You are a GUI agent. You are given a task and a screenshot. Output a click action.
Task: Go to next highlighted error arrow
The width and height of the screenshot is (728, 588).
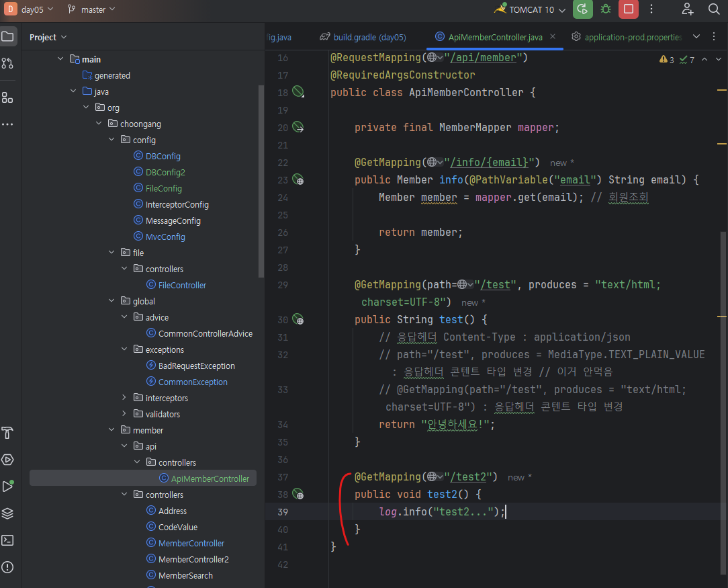coord(719,59)
